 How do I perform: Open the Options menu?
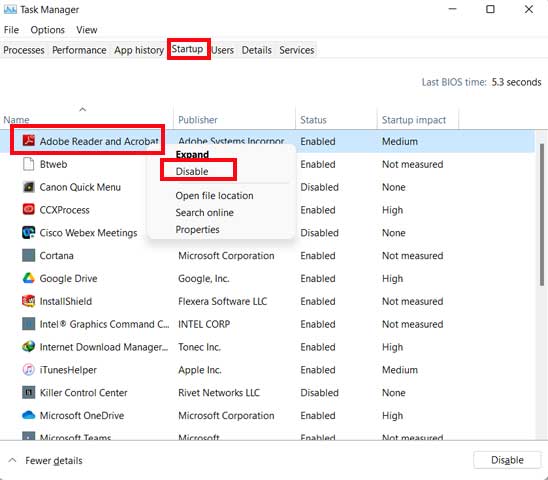tap(48, 30)
